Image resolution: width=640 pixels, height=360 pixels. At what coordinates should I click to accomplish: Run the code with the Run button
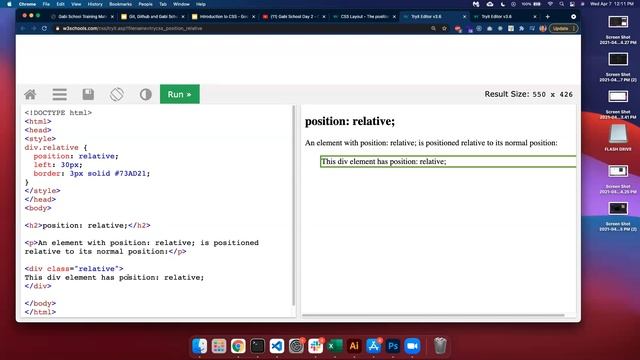tap(180, 94)
